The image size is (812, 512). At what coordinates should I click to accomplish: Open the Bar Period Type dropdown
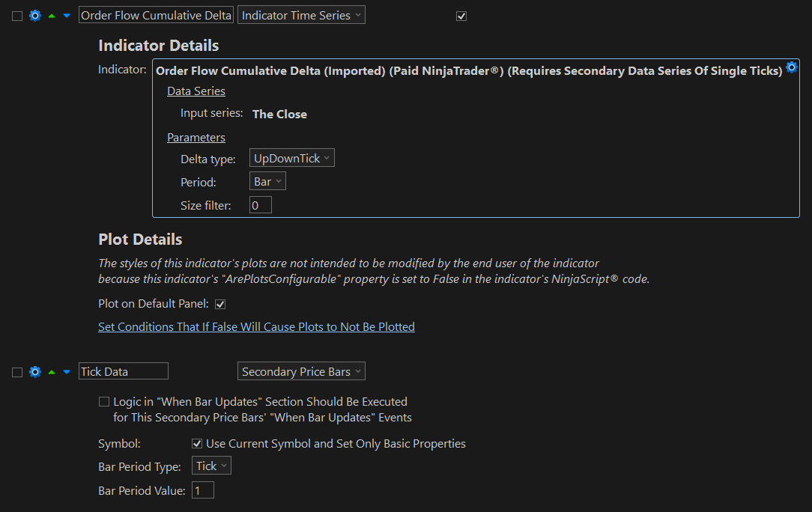pos(211,466)
